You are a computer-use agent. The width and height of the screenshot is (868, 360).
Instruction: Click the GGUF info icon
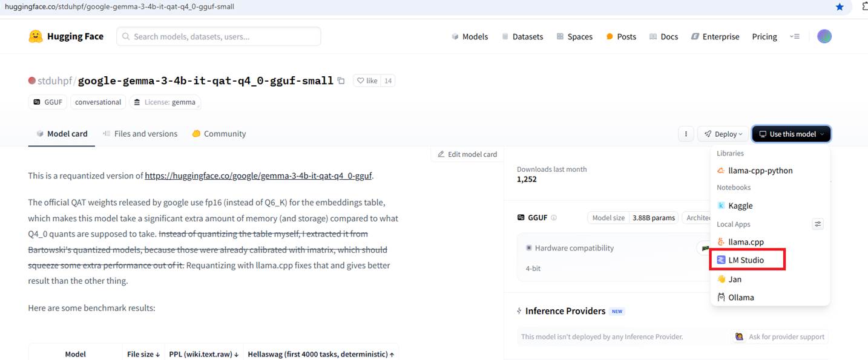coord(554,218)
